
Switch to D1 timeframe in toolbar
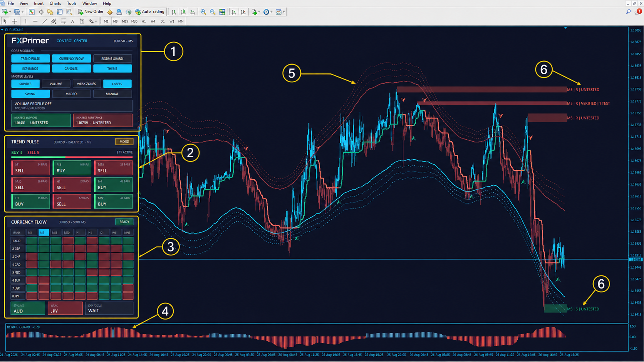[x=163, y=22]
